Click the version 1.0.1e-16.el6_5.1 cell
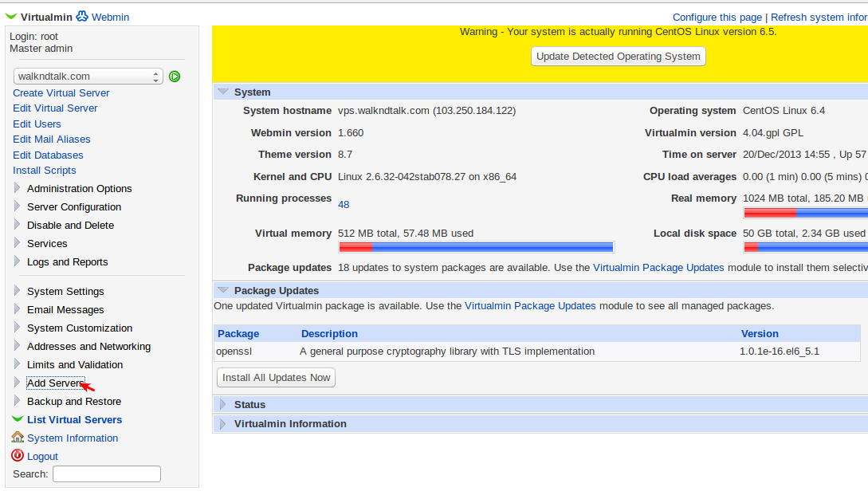The image size is (868, 495). click(x=779, y=351)
